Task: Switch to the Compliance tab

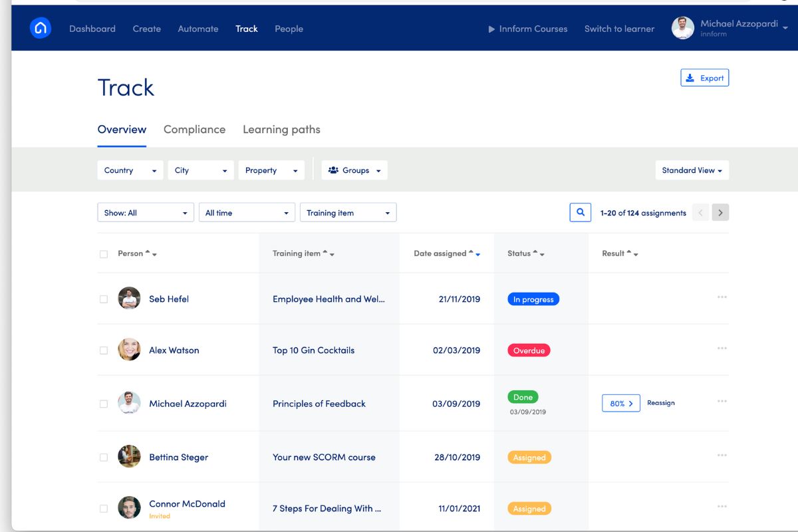Action: click(x=194, y=130)
